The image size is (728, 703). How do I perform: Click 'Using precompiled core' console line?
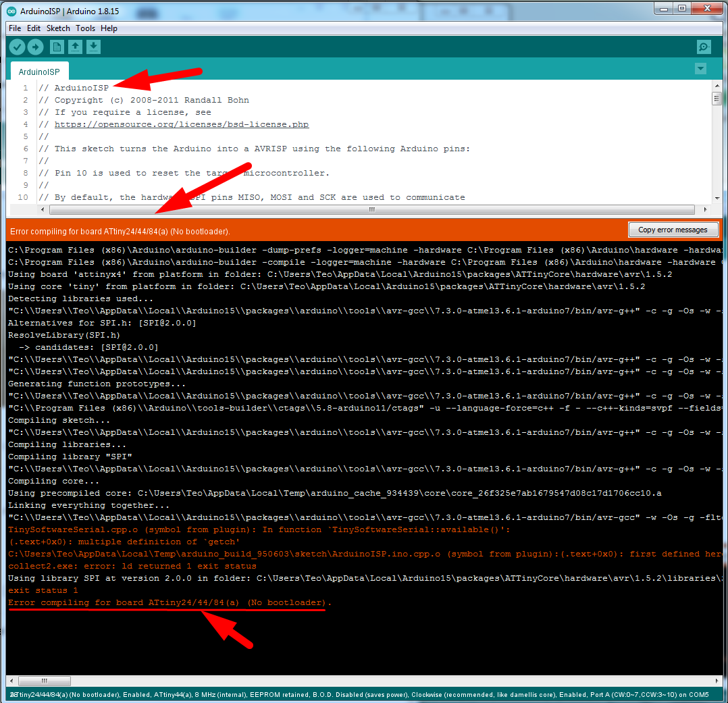pos(335,493)
